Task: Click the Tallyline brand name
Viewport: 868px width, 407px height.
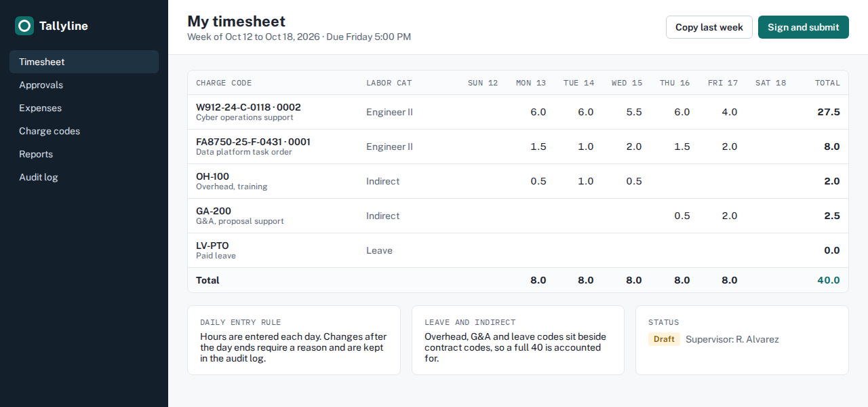Action: (64, 26)
